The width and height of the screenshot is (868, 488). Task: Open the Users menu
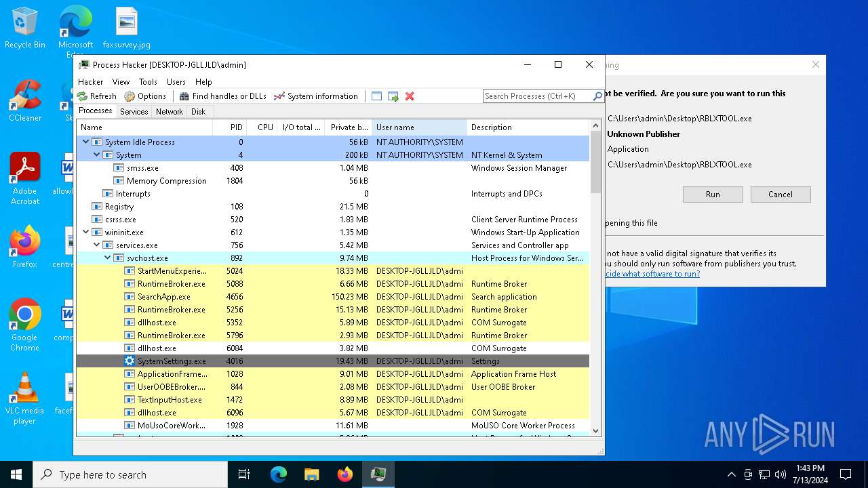tap(176, 82)
